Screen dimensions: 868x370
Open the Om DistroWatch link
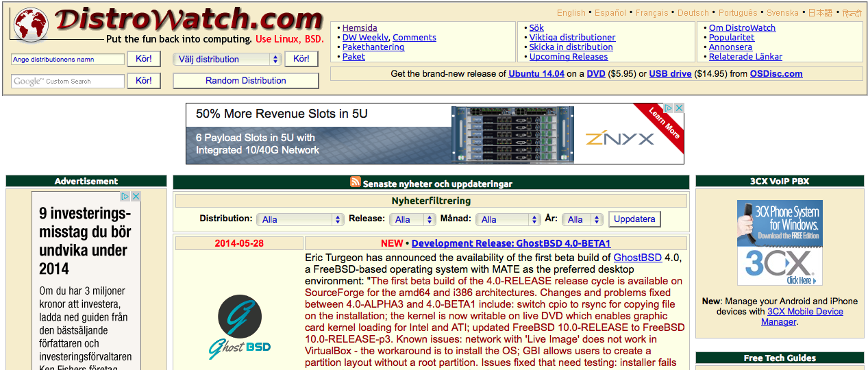[x=742, y=28]
